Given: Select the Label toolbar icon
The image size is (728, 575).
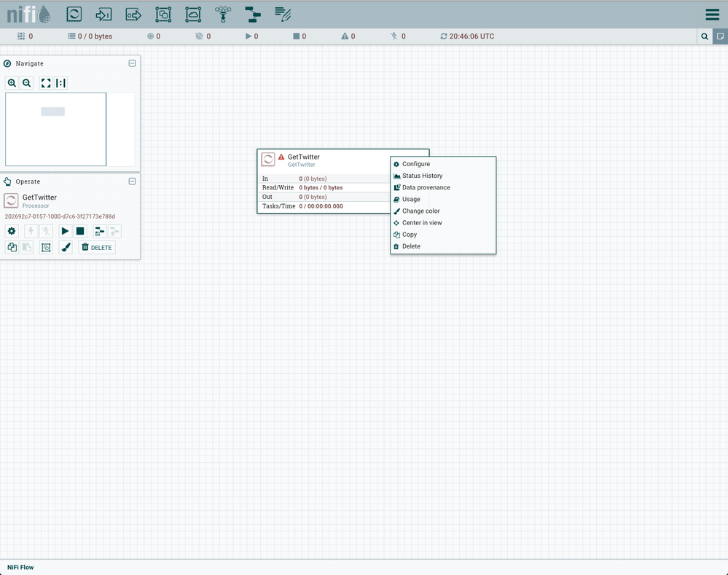Looking at the screenshot, I should (x=283, y=14).
